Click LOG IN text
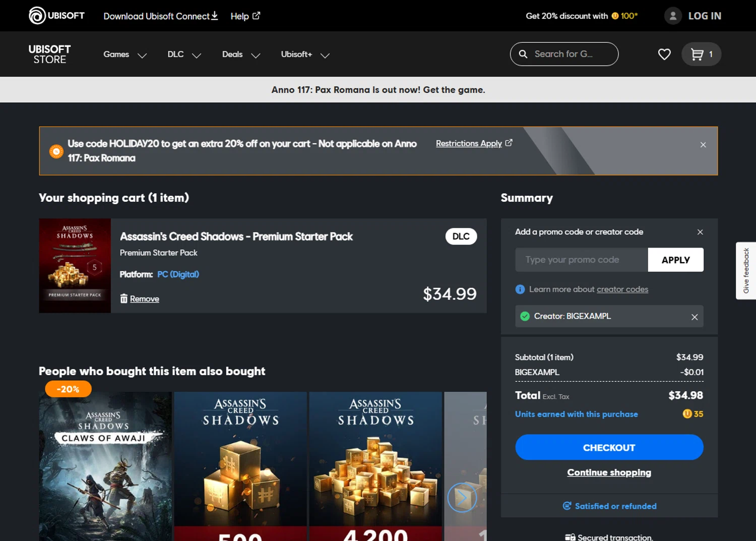 [705, 16]
